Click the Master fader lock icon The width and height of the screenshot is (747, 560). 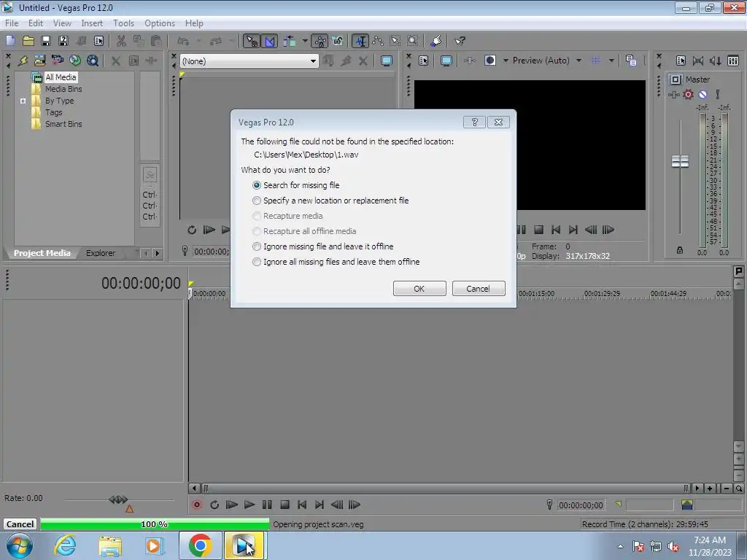pyautogui.click(x=680, y=251)
